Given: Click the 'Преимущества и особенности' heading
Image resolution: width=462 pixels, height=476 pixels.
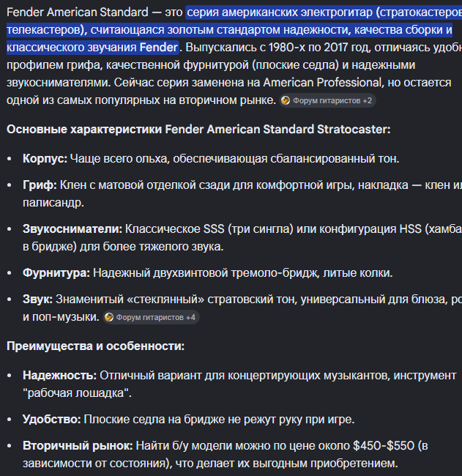Looking at the screenshot, I should [x=95, y=346].
